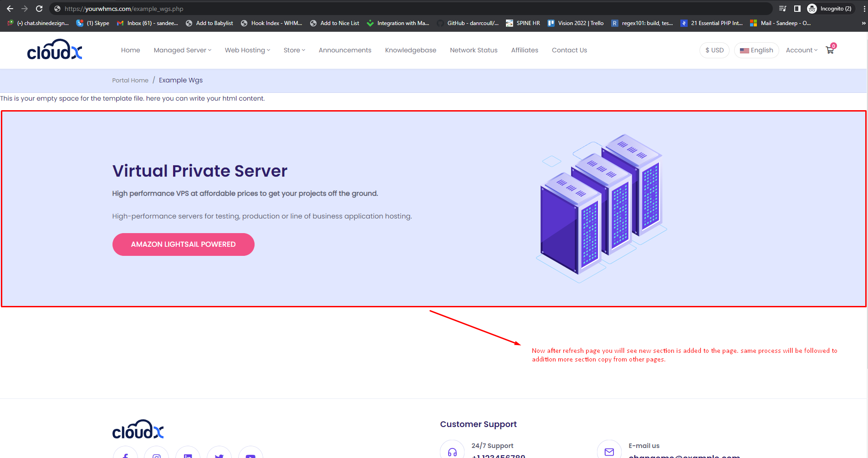This screenshot has width=868, height=458.
Task: Open the Network Status page
Action: [x=473, y=50]
